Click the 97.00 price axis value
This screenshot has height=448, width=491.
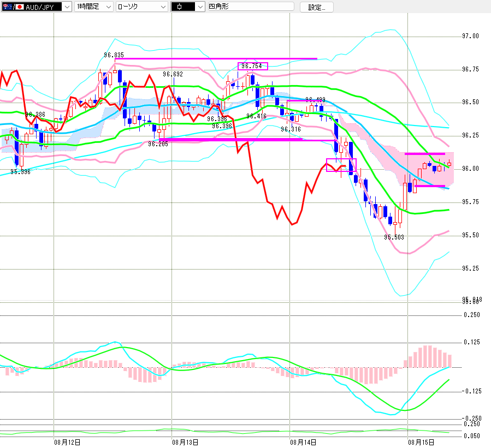471,36
